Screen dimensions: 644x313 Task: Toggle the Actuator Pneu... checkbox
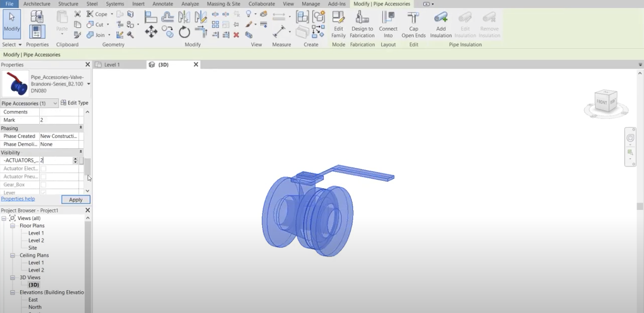tap(44, 176)
